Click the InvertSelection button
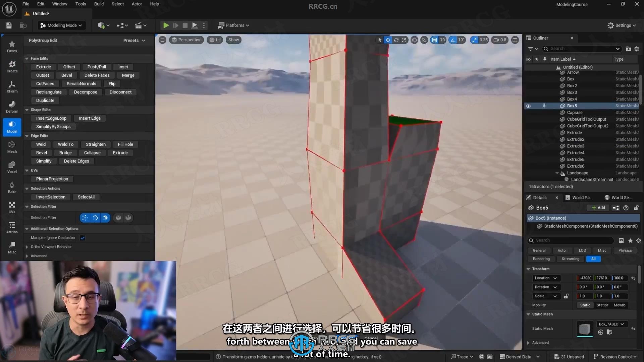644x362 pixels. tap(51, 197)
